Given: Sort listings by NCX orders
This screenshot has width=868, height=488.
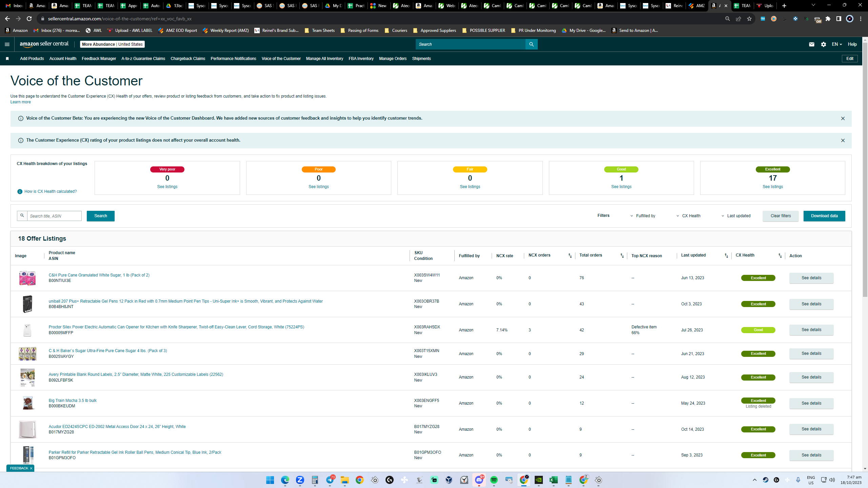Looking at the screenshot, I should (x=570, y=256).
